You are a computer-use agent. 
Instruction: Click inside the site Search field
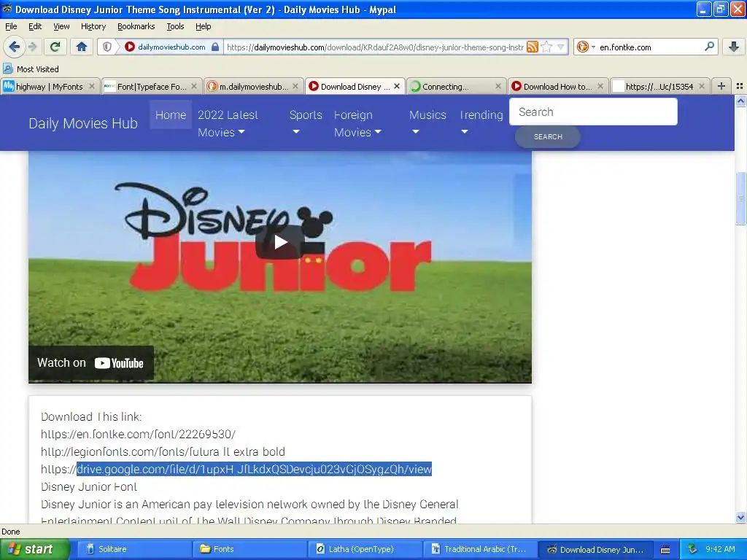coord(593,112)
